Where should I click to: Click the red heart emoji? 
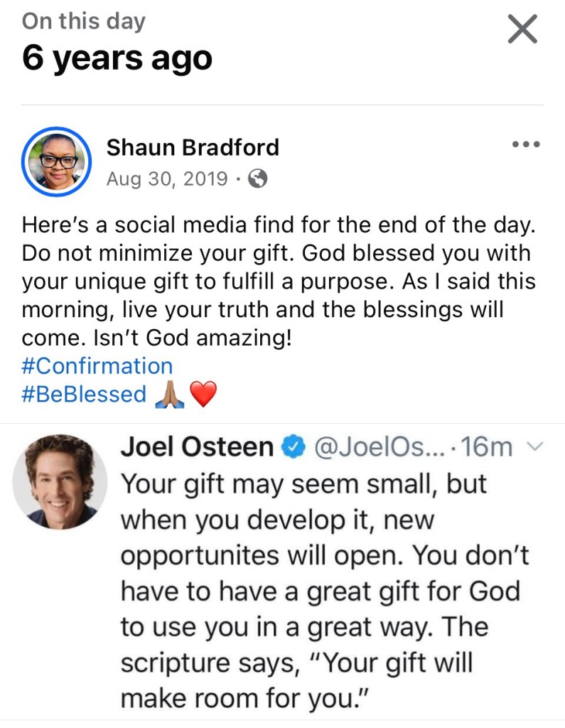click(203, 395)
